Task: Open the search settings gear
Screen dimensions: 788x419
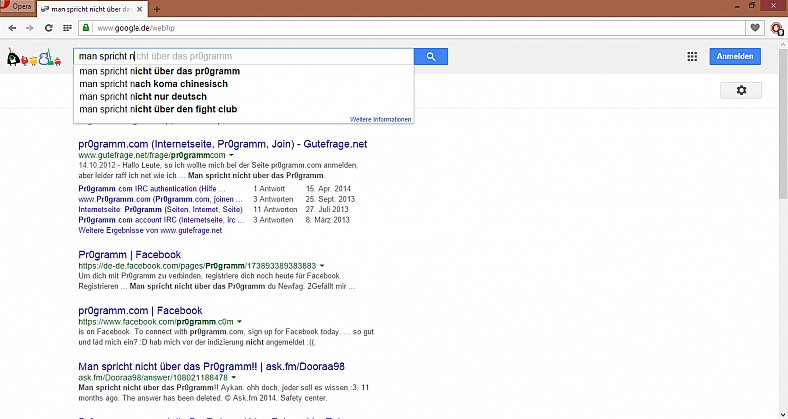Action: (x=741, y=90)
